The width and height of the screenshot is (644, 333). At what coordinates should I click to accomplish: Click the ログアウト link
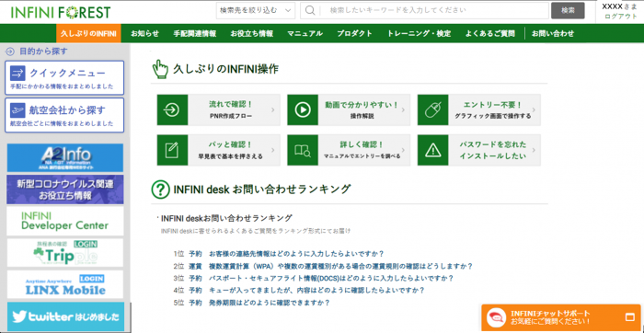pyautogui.click(x=621, y=17)
